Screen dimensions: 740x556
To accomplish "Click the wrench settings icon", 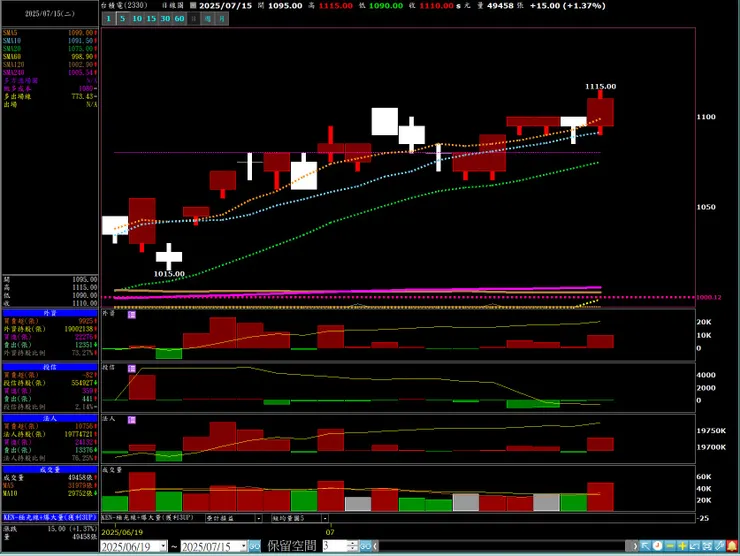I will coord(719,546).
